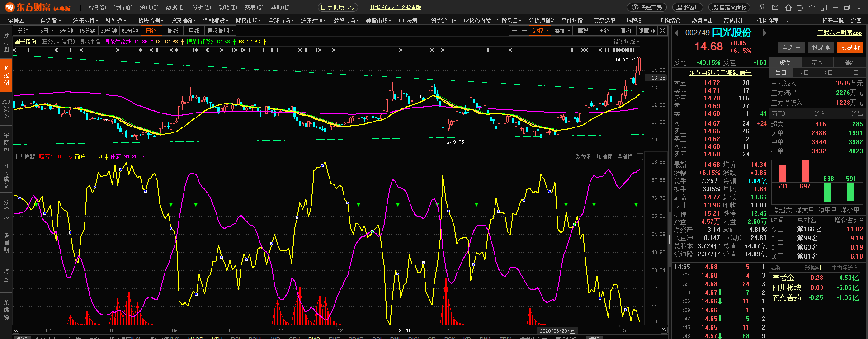Select 3日 funds tab
Viewport: 868px width, 339px height.
coord(805,72)
